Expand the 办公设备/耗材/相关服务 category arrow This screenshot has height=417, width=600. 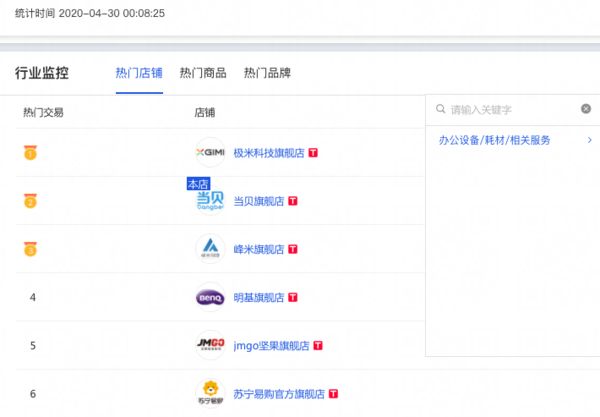[589, 141]
